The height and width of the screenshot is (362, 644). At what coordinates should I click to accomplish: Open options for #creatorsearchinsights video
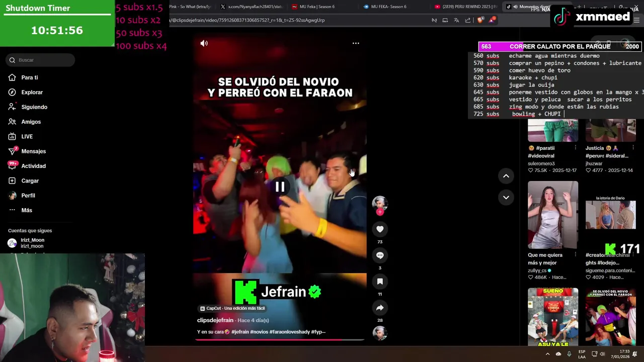point(633,255)
